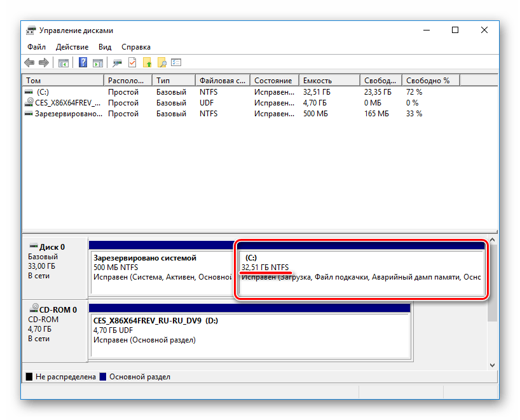520x420 pixels.
Task: Open the Вид menu
Action: tap(104, 46)
